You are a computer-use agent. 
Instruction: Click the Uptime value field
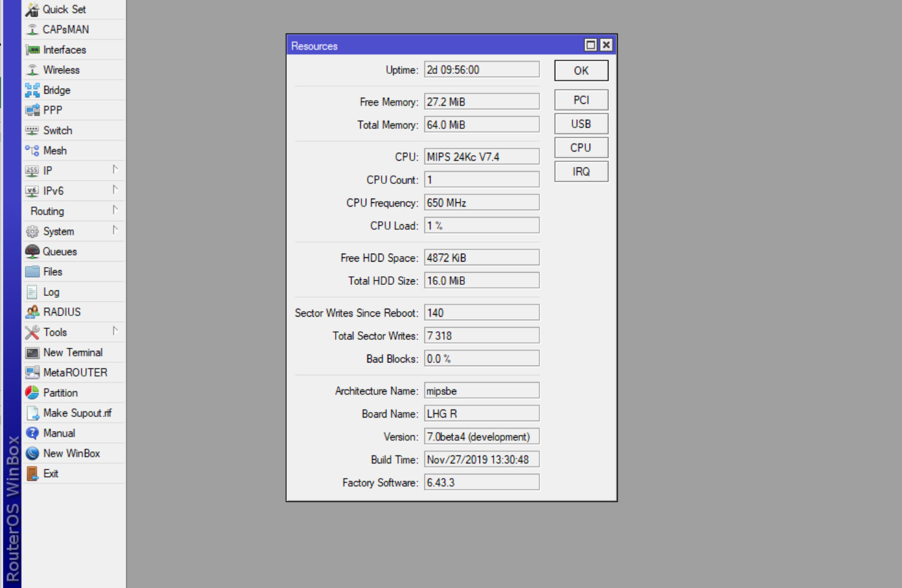point(482,70)
